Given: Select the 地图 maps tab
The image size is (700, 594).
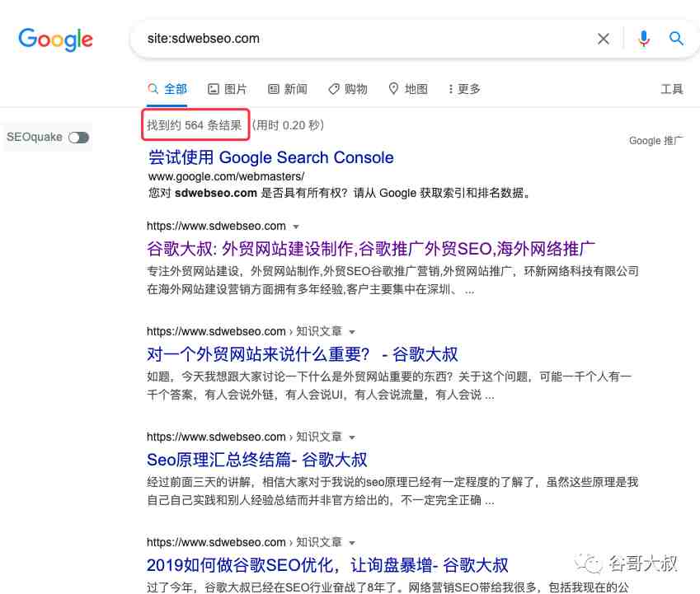Looking at the screenshot, I should point(408,89).
